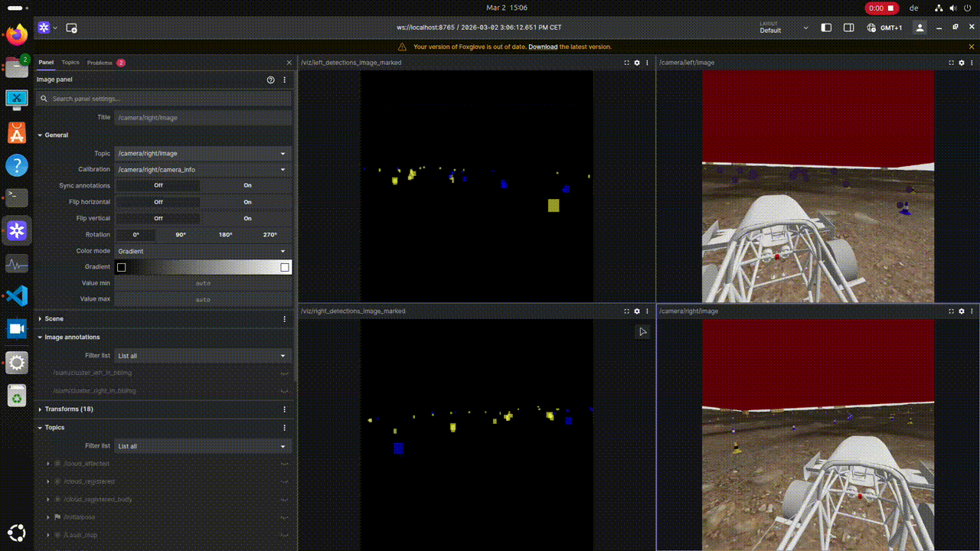
Task: Collapse the Image annotations section
Action: tap(40, 337)
